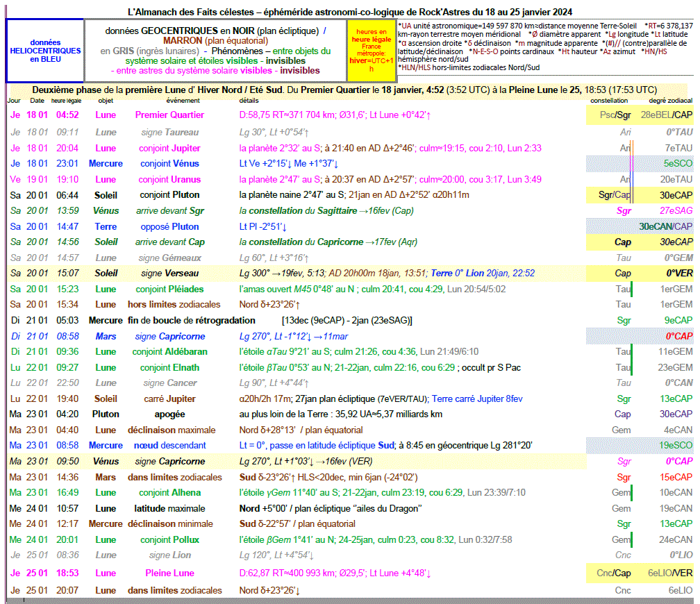Click the "conjoint Jupiter" event
Image resolution: width=700 pixels, height=604 pixels.
(x=169, y=148)
